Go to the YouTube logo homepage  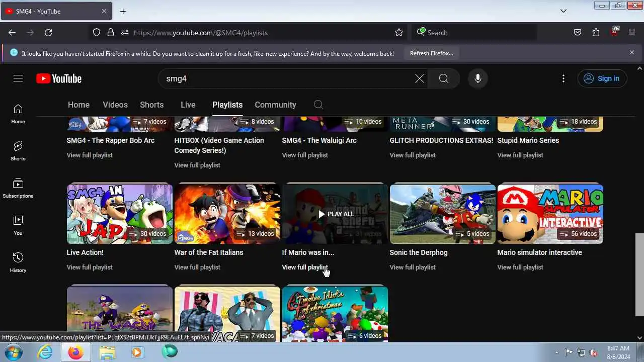coord(59,78)
